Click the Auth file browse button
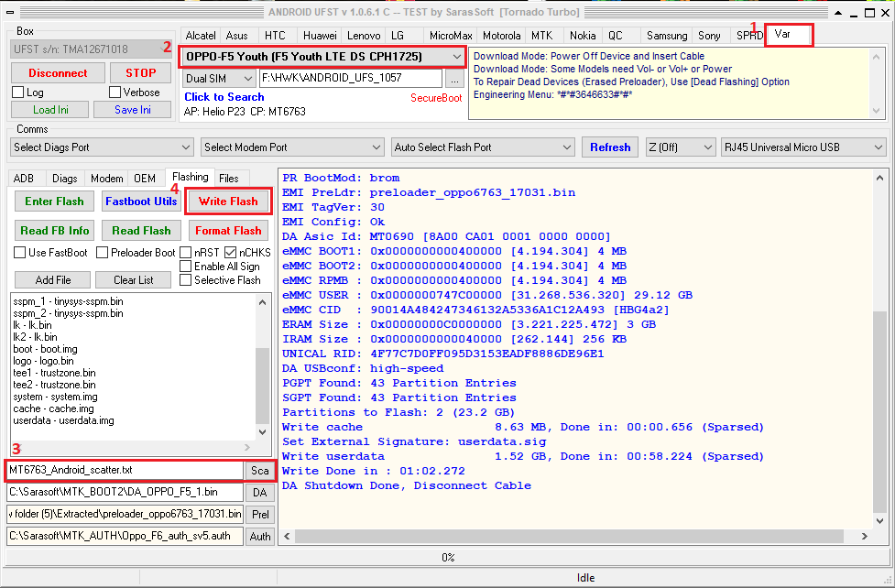895x588 pixels. pos(260,537)
